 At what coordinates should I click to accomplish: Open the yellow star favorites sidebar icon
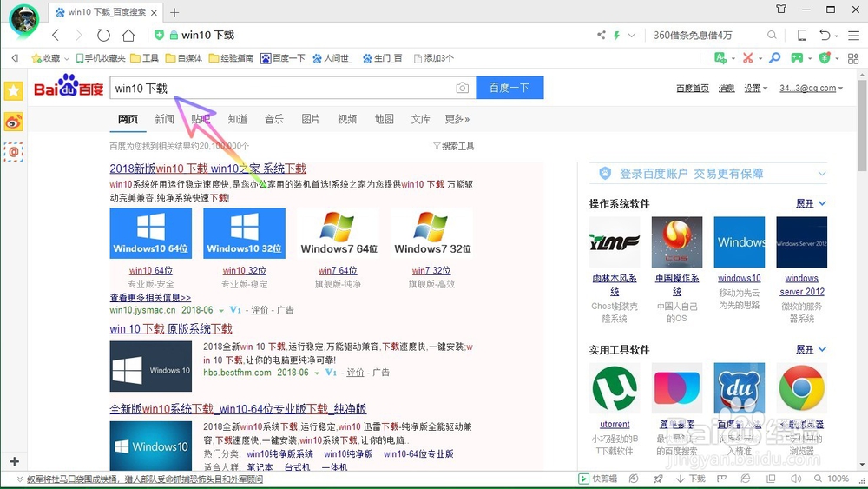pos(14,91)
